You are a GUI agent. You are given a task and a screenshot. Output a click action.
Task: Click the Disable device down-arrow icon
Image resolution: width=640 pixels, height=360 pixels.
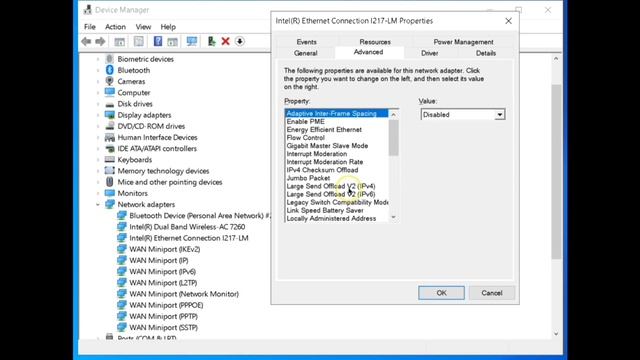(x=240, y=41)
